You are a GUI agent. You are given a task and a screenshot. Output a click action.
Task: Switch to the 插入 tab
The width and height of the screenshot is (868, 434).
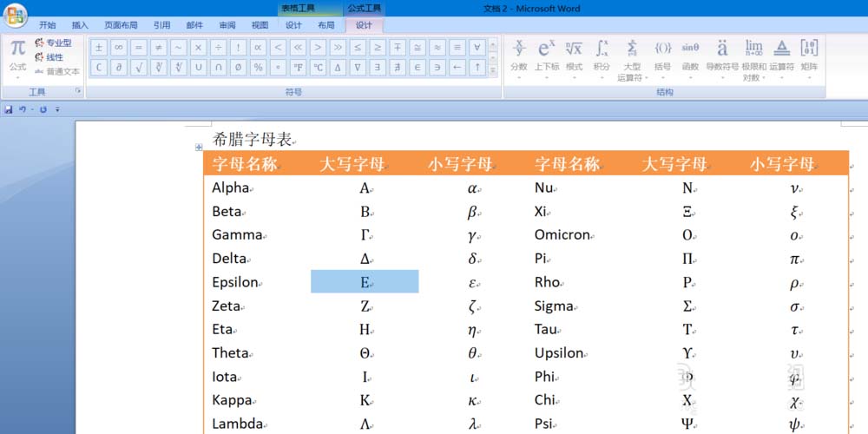coord(80,25)
